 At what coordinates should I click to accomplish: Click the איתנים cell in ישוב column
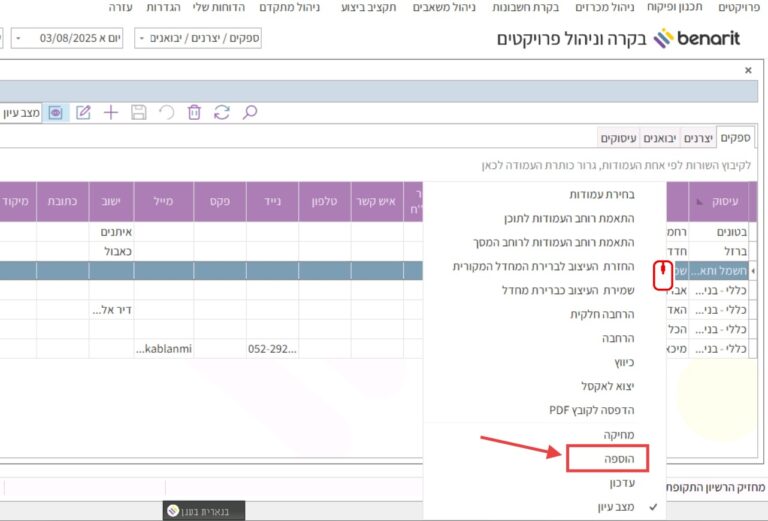click(x=114, y=232)
